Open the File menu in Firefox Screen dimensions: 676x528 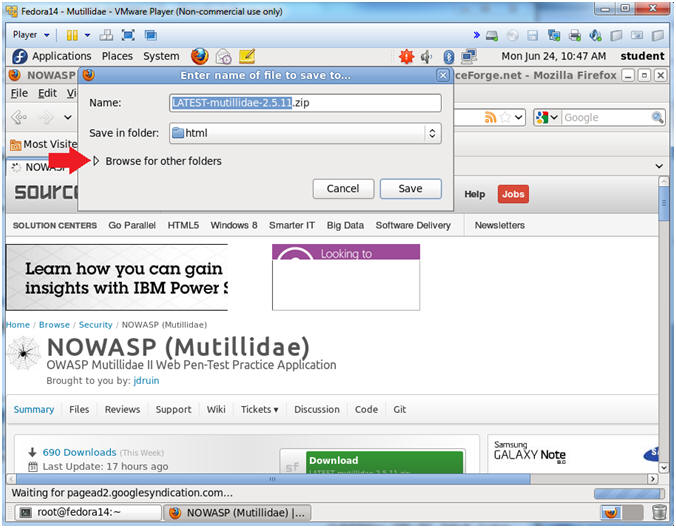pos(19,93)
